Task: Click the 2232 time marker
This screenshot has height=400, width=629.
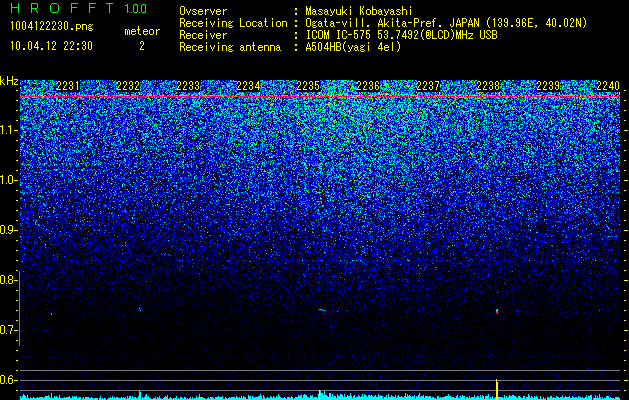Action: point(128,86)
